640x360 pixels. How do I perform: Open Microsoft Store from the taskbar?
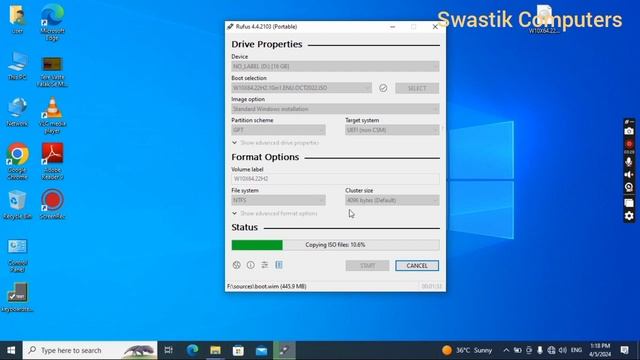(x=238, y=350)
